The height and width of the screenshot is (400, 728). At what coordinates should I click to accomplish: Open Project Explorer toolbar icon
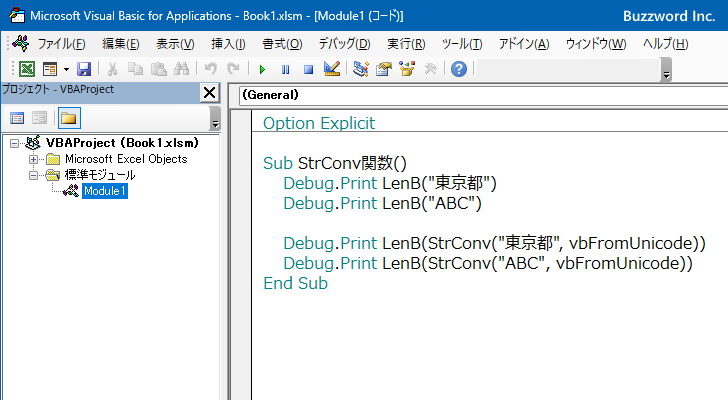[x=361, y=69]
